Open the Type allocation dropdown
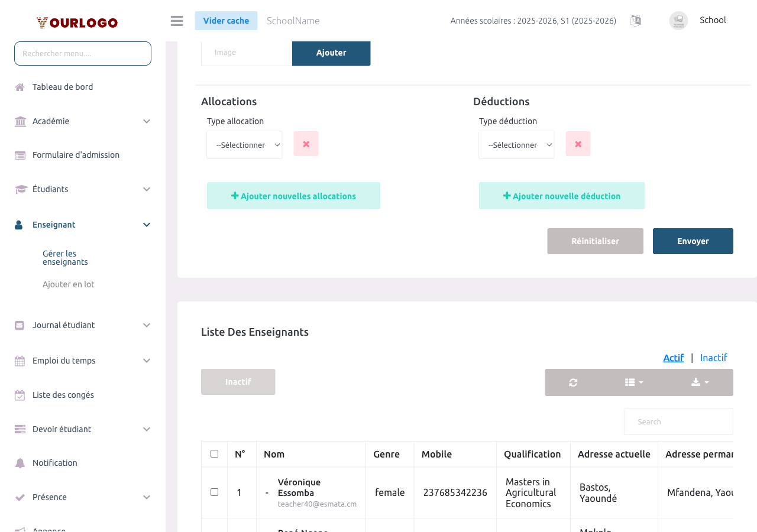 (244, 145)
